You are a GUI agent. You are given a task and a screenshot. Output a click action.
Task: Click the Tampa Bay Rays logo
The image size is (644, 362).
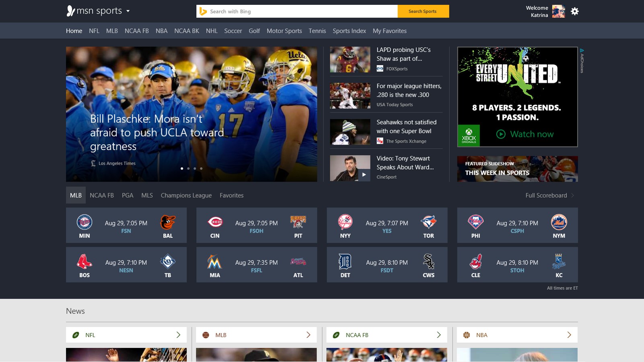tap(168, 262)
